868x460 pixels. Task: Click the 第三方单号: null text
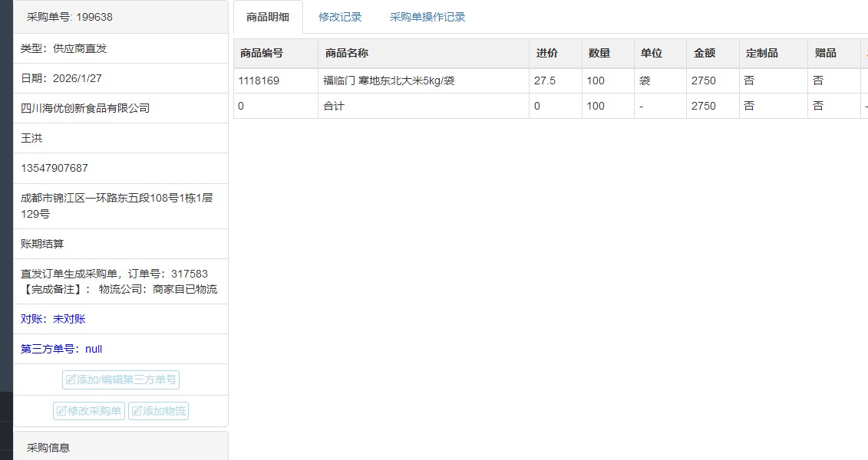(61, 349)
